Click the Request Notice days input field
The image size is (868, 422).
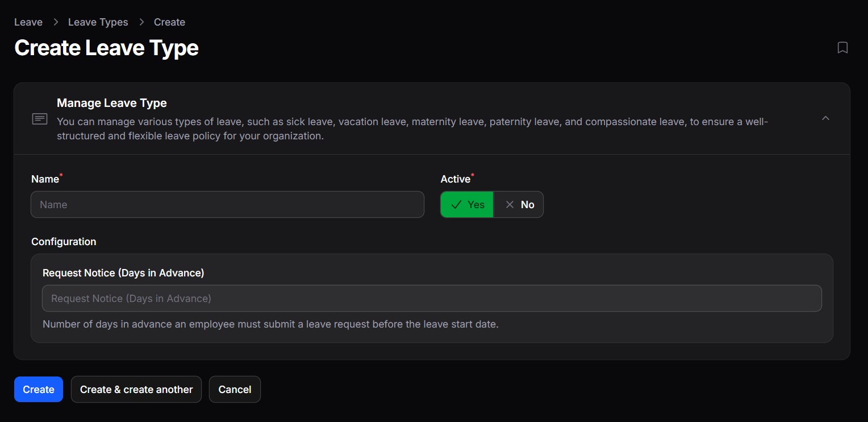point(432,299)
